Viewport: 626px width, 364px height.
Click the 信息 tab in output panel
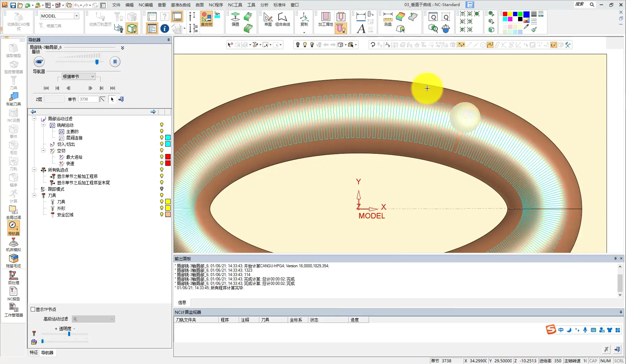tap(182, 303)
